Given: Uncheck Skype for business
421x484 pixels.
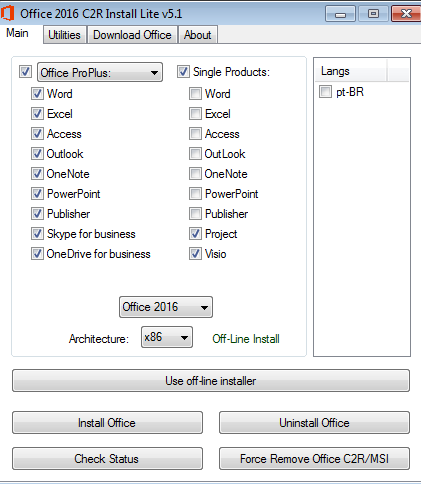Looking at the screenshot, I should point(37,234).
